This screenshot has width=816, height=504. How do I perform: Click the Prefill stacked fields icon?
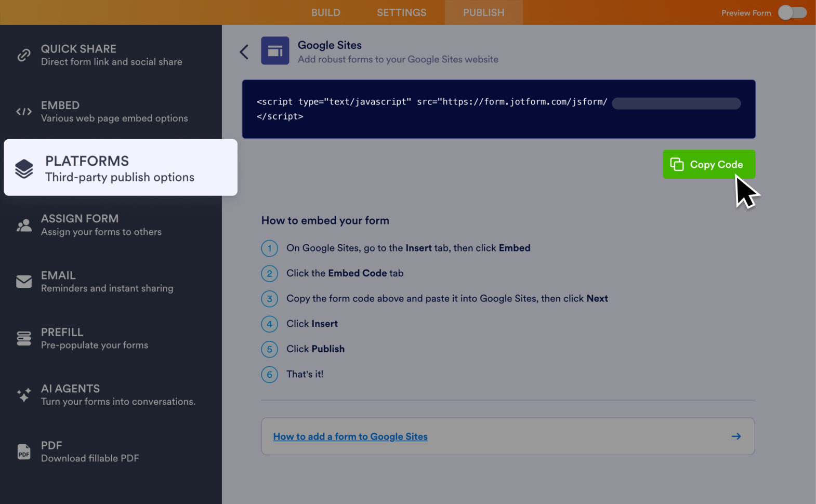pyautogui.click(x=24, y=338)
